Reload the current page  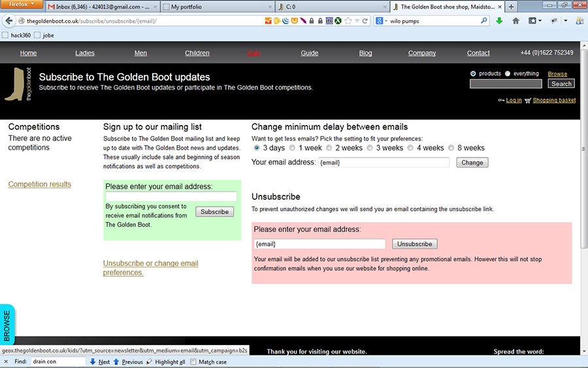[x=365, y=21]
